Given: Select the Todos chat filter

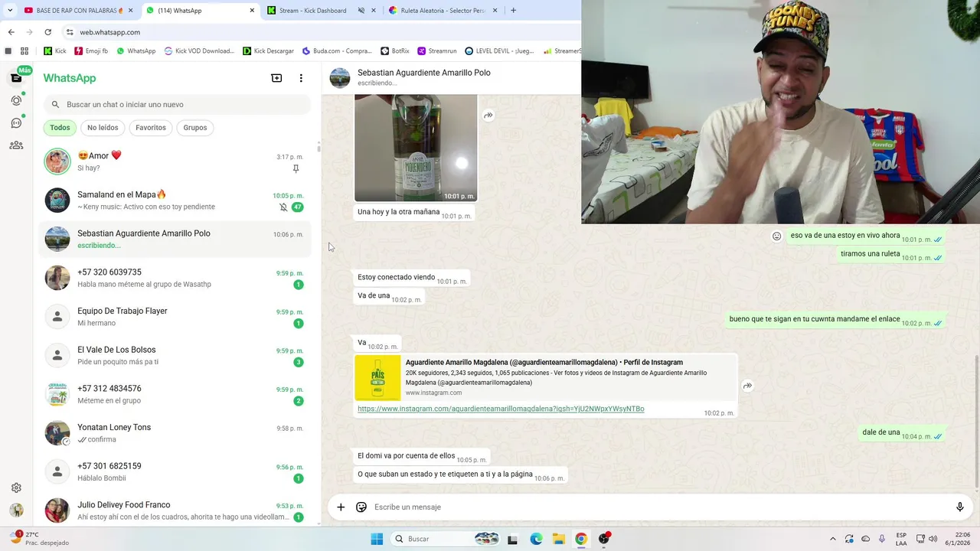Looking at the screenshot, I should tap(60, 128).
